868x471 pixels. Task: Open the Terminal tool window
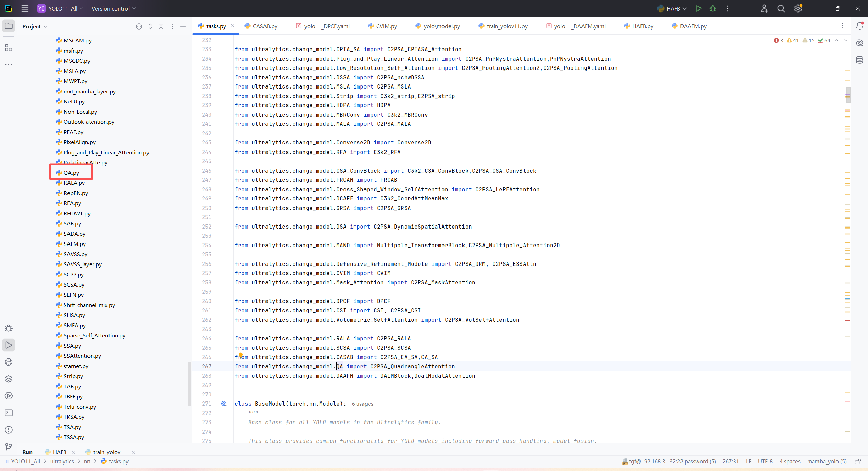[8, 413]
